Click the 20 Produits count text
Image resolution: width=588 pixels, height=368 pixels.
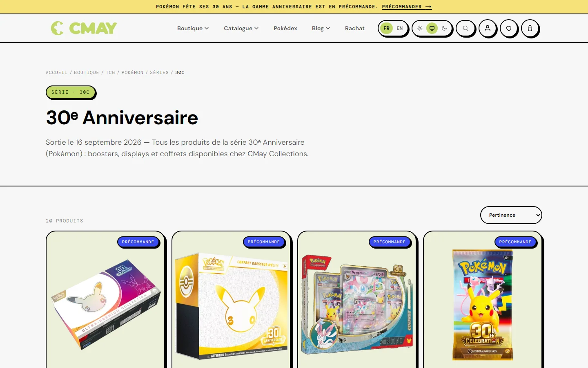pos(65,221)
